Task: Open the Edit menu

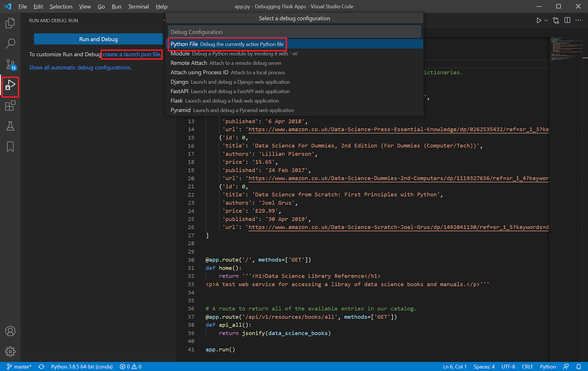Action: (x=38, y=6)
